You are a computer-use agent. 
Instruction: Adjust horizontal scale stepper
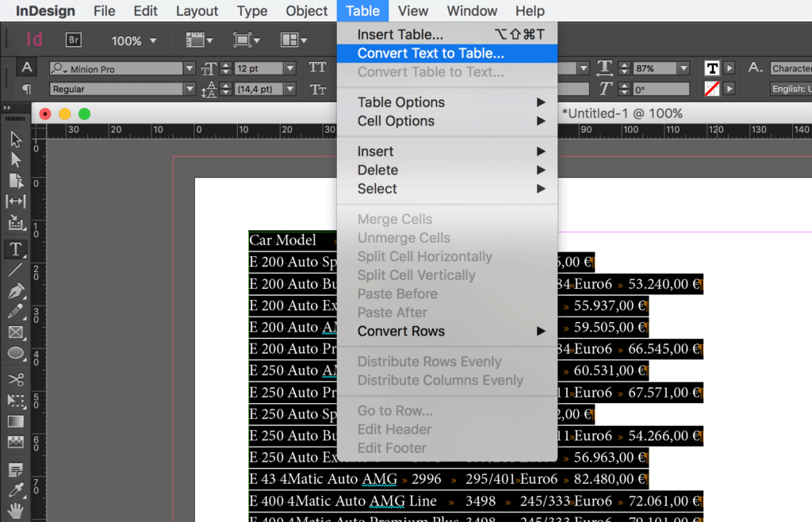624,68
